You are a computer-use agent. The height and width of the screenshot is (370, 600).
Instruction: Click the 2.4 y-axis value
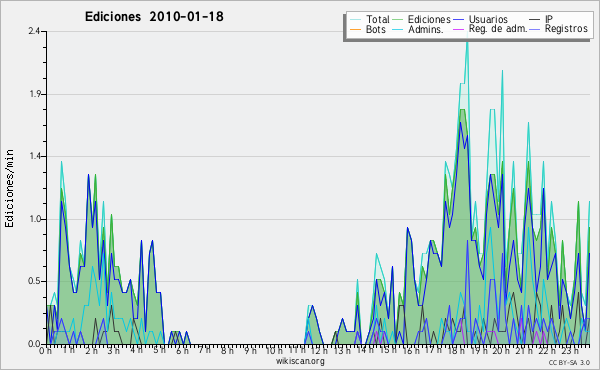(34, 31)
